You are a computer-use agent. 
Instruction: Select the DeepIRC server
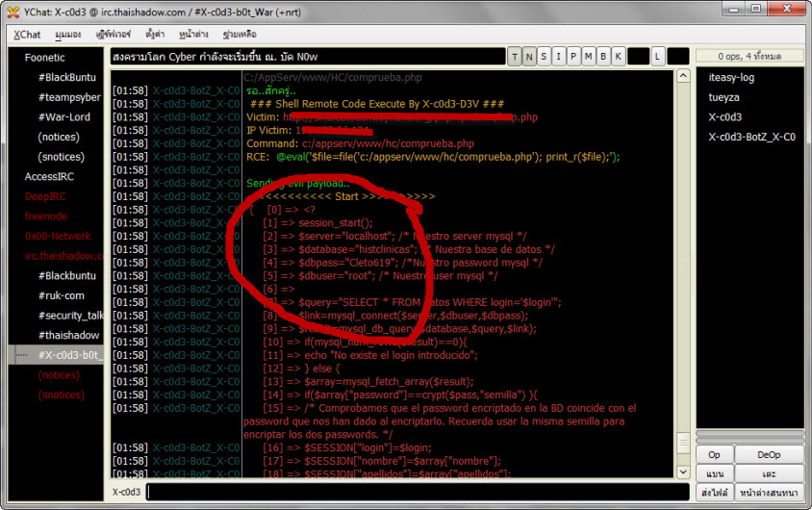click(x=45, y=196)
